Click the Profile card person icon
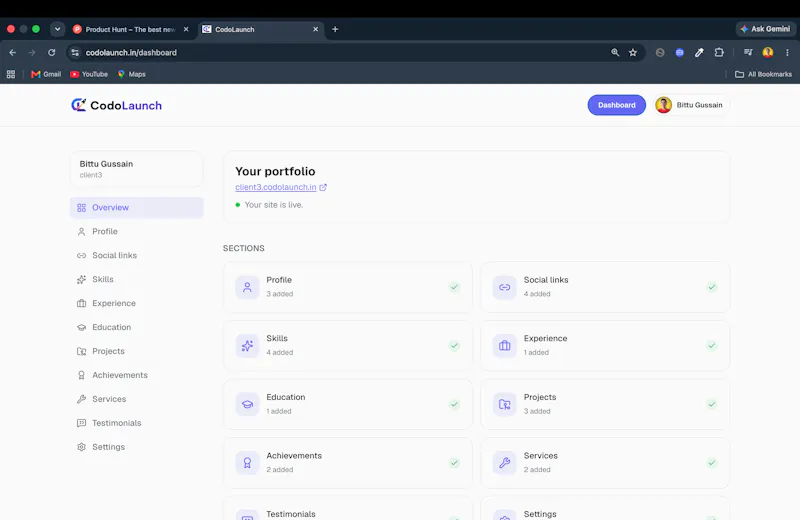 [247, 287]
